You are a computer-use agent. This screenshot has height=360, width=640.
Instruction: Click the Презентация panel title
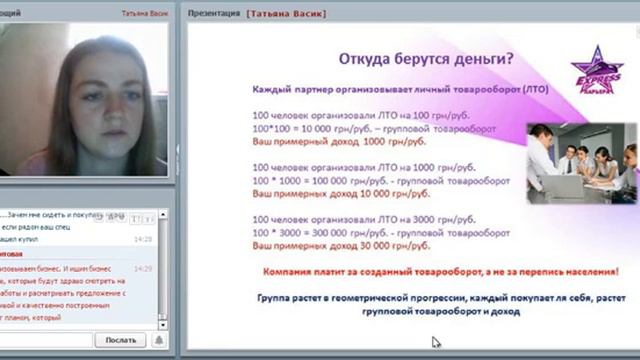[x=214, y=13]
